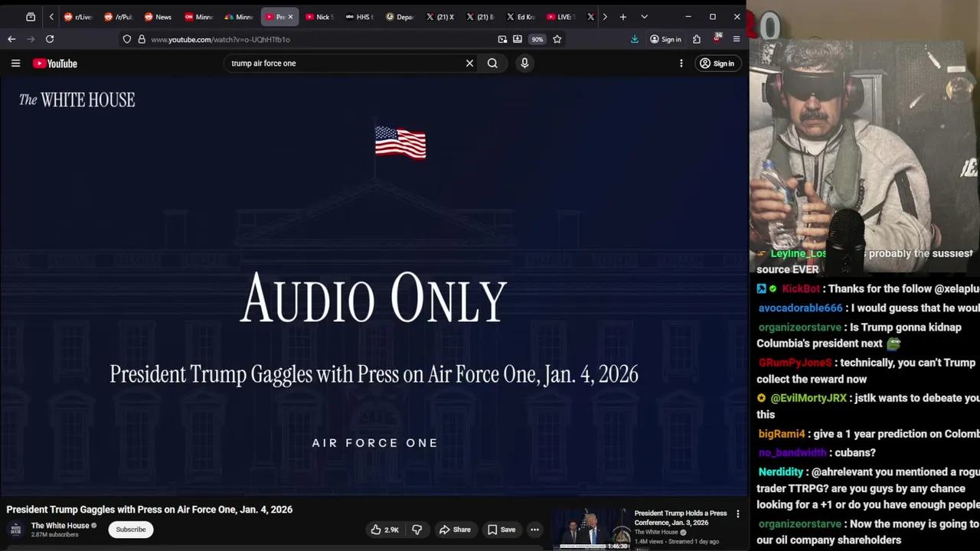Switch to the HHS tab

pos(359,17)
